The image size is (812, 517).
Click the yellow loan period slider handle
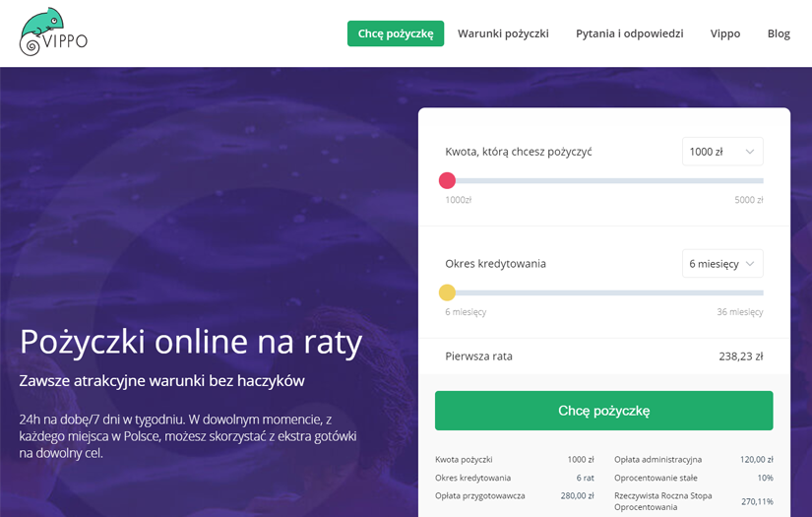coord(447,292)
